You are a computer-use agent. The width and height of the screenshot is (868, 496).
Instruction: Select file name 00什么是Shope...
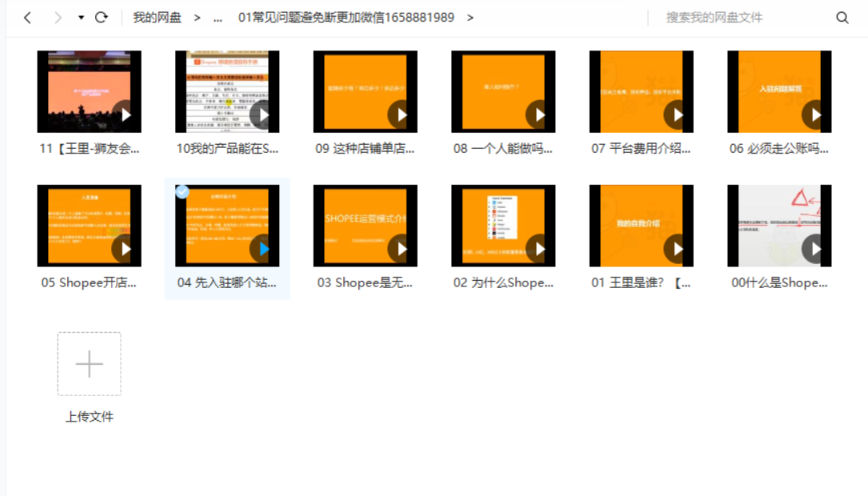tap(779, 282)
